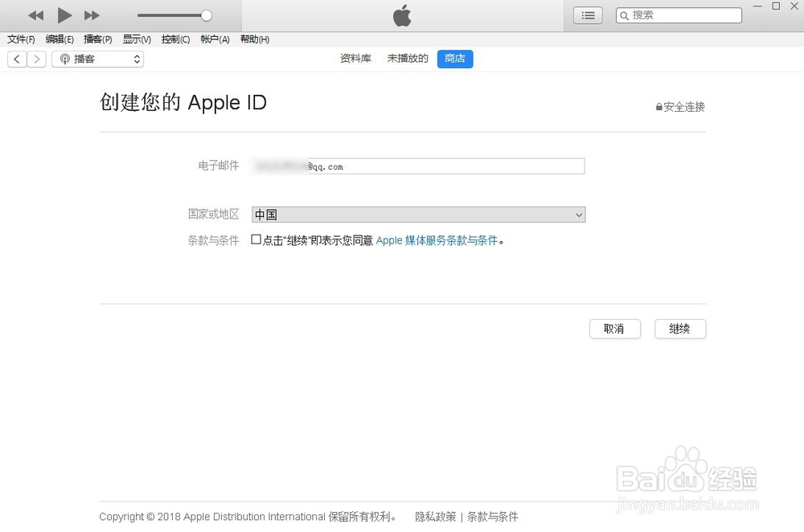
Task: Click the lock icon by 安全连接
Action: [x=659, y=107]
